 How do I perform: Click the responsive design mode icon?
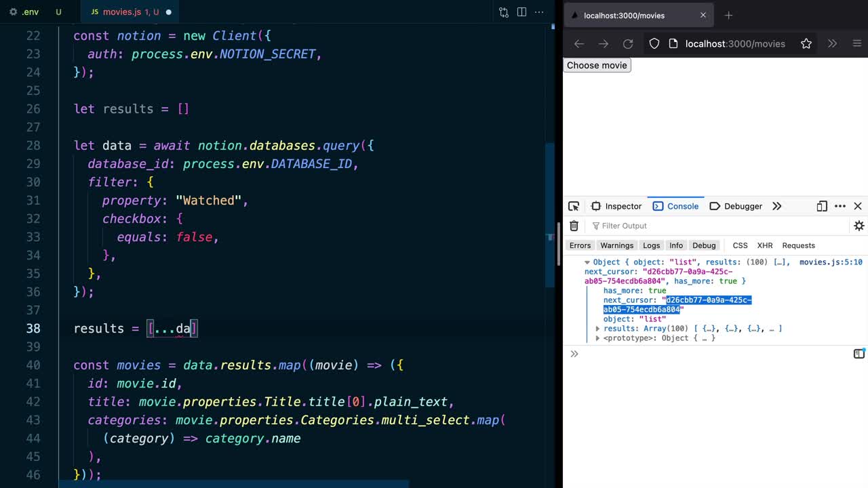pos(821,206)
